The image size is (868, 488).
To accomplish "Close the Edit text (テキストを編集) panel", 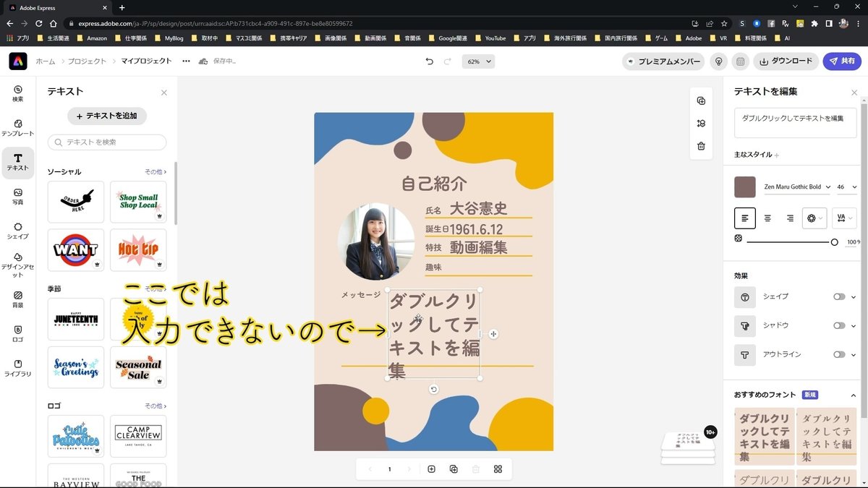I will click(x=854, y=93).
